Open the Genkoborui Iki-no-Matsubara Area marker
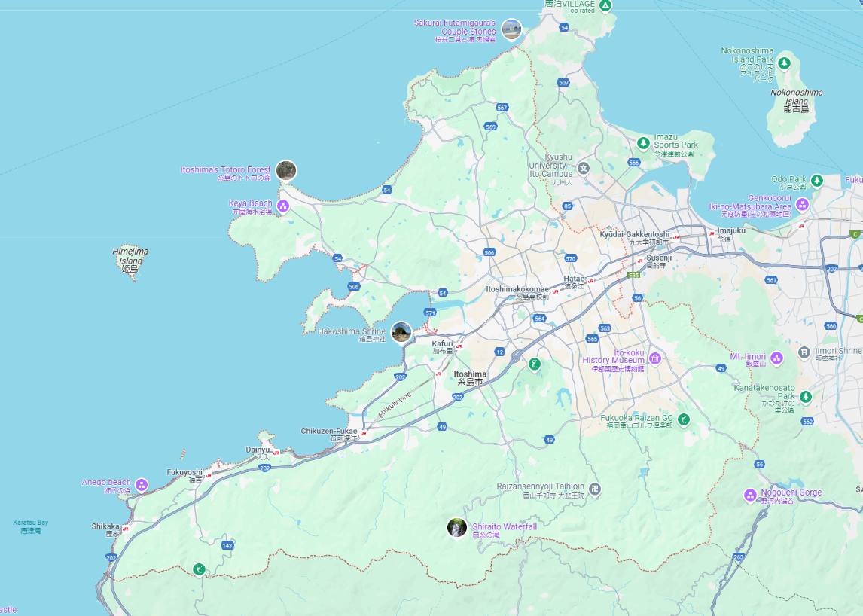863x616 pixels. click(803, 204)
